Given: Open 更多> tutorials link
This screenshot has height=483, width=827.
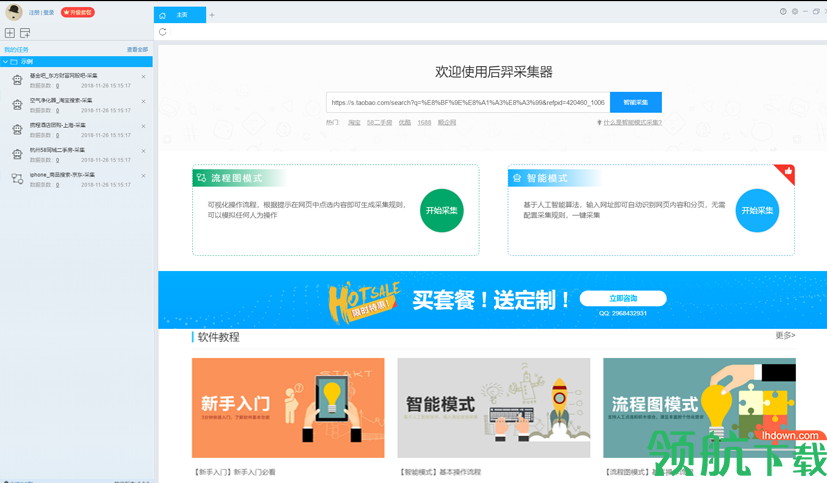Looking at the screenshot, I should tap(785, 335).
